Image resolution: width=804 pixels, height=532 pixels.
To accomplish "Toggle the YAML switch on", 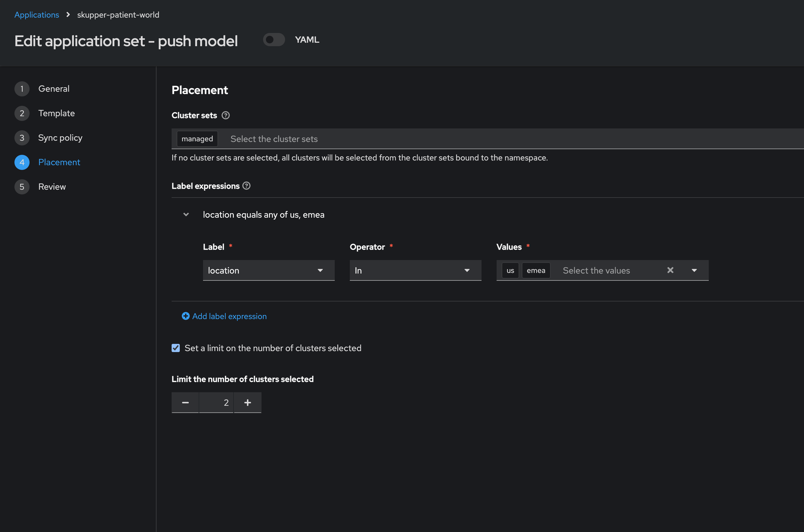I will coord(274,40).
